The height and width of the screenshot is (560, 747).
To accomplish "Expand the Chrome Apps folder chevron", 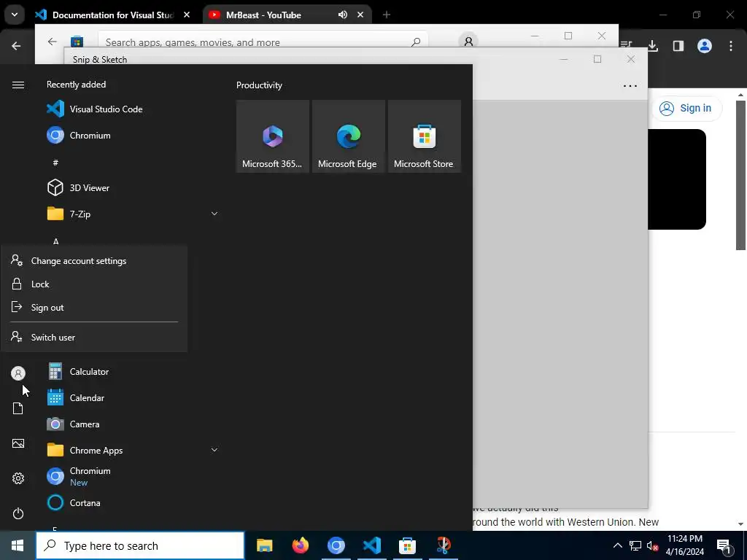I will tap(214, 450).
